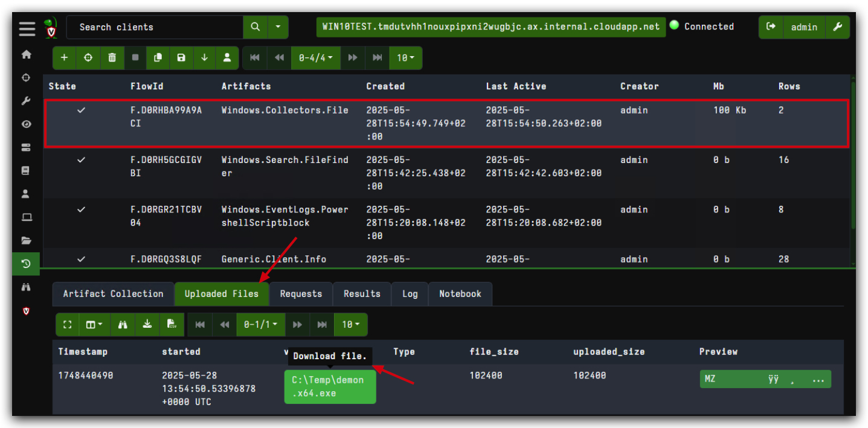The height and width of the screenshot is (428, 868).
Task: Click the hunt crosshair toolbar icon
Action: (x=88, y=58)
